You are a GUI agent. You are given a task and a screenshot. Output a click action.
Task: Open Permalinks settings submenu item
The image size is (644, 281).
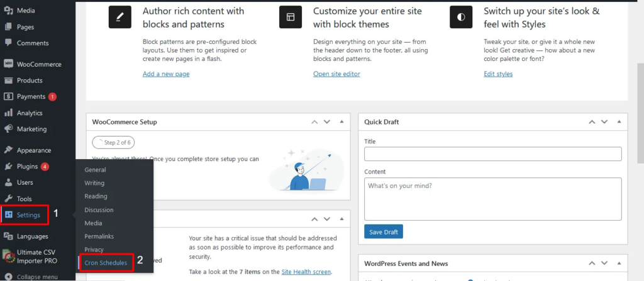point(99,236)
